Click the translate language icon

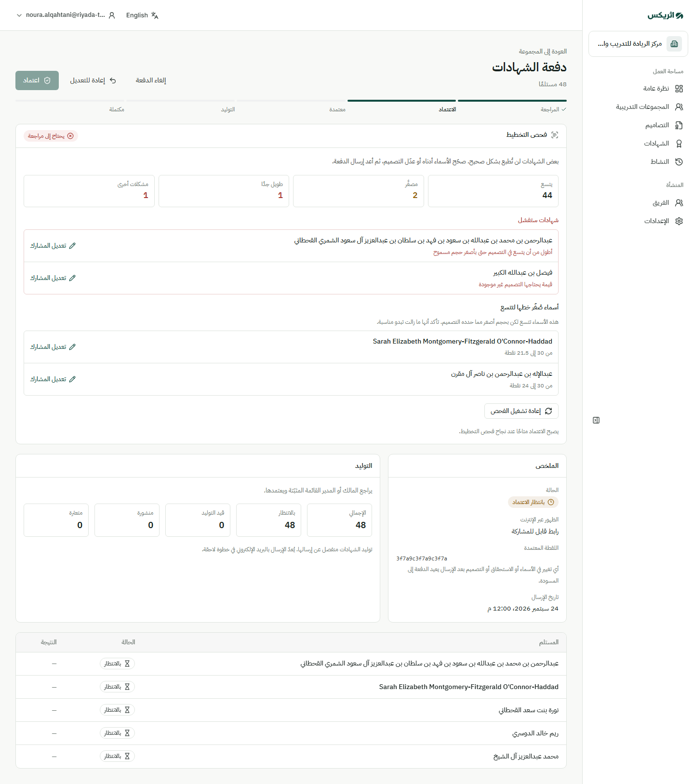(x=155, y=15)
